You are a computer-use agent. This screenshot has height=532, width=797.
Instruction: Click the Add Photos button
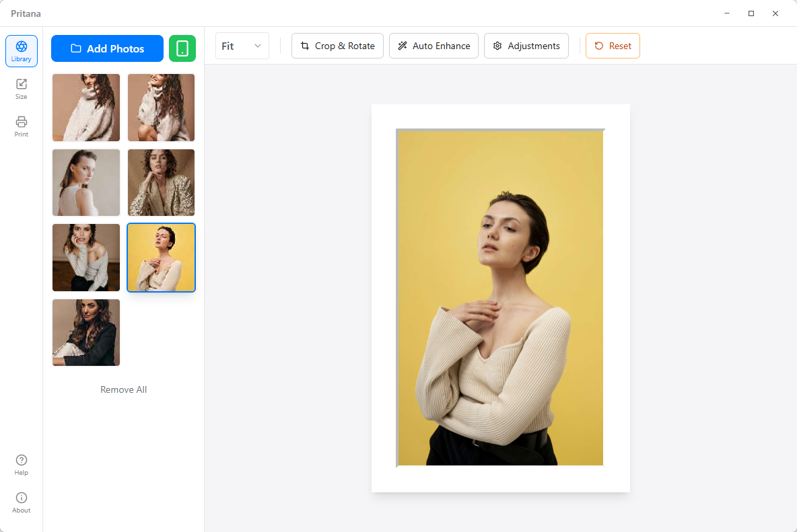coord(107,48)
